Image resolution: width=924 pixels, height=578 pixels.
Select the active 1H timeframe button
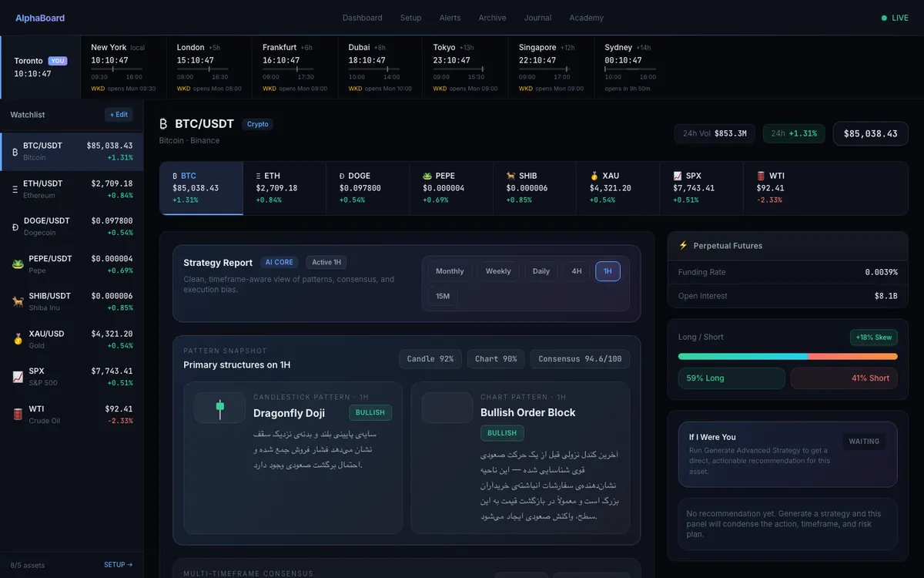point(608,271)
